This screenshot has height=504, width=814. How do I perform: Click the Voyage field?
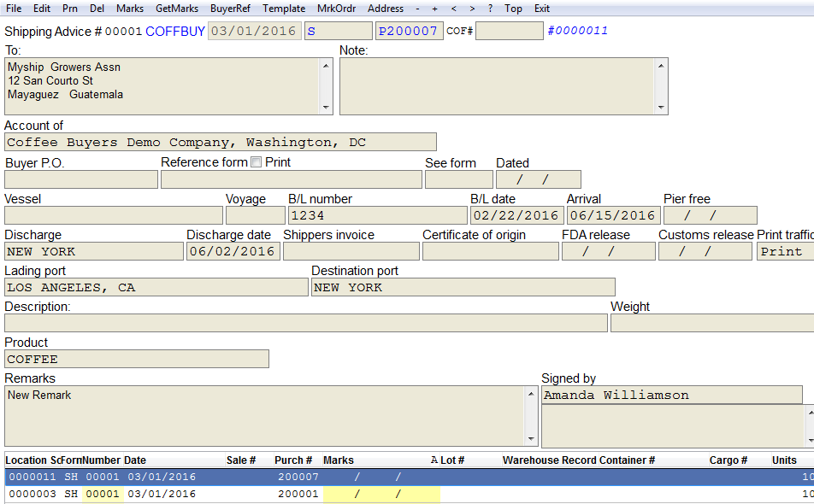[x=256, y=215]
